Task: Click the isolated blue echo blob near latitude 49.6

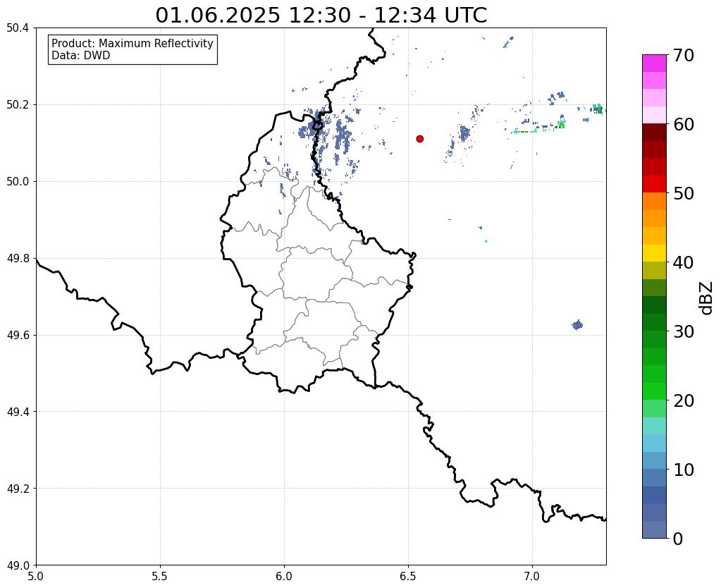Action: (577, 325)
